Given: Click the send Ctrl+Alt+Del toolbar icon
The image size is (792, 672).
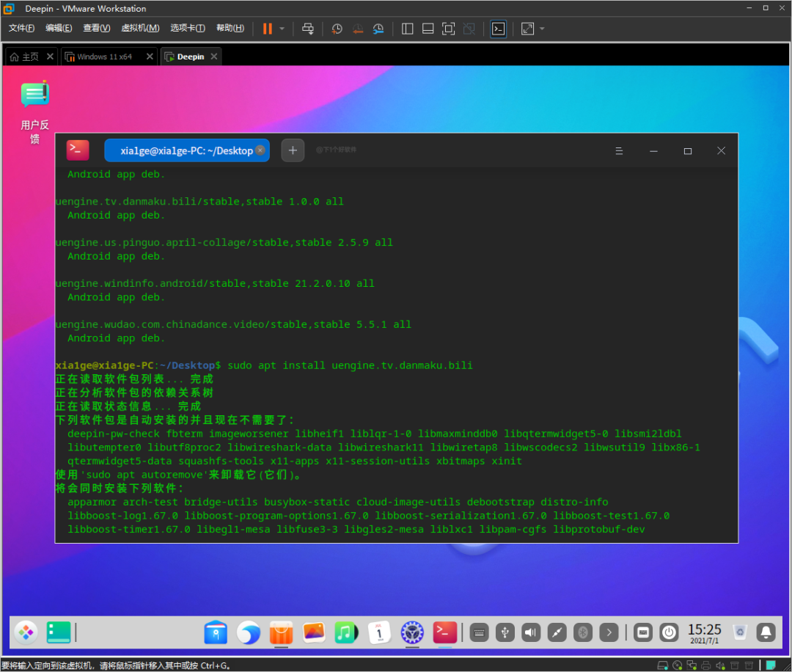Looking at the screenshot, I should click(x=308, y=29).
